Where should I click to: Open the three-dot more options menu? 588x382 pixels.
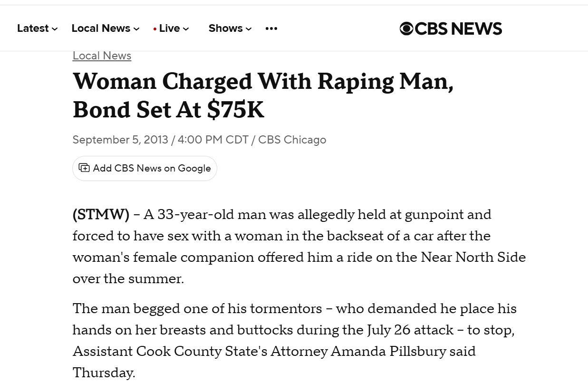coord(271,29)
